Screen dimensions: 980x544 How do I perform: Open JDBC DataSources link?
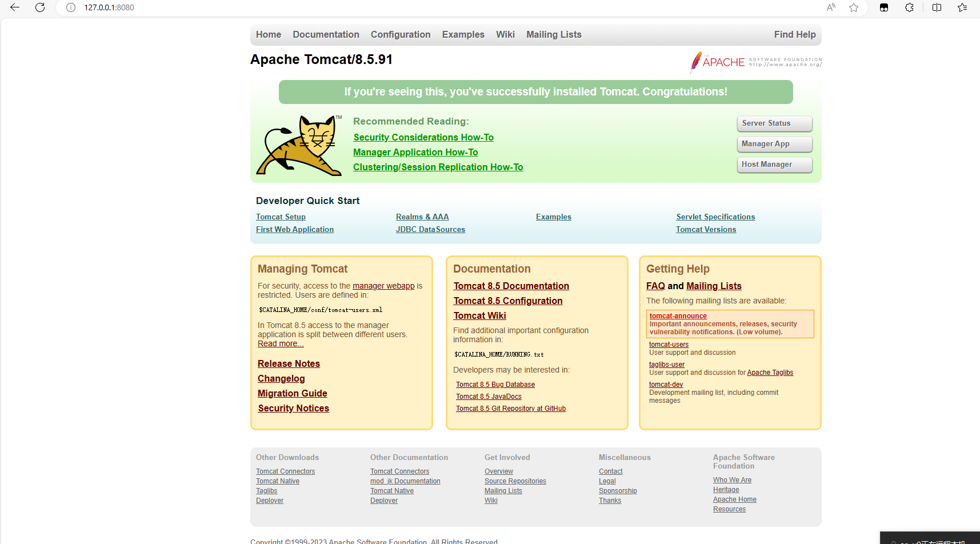pyautogui.click(x=430, y=229)
